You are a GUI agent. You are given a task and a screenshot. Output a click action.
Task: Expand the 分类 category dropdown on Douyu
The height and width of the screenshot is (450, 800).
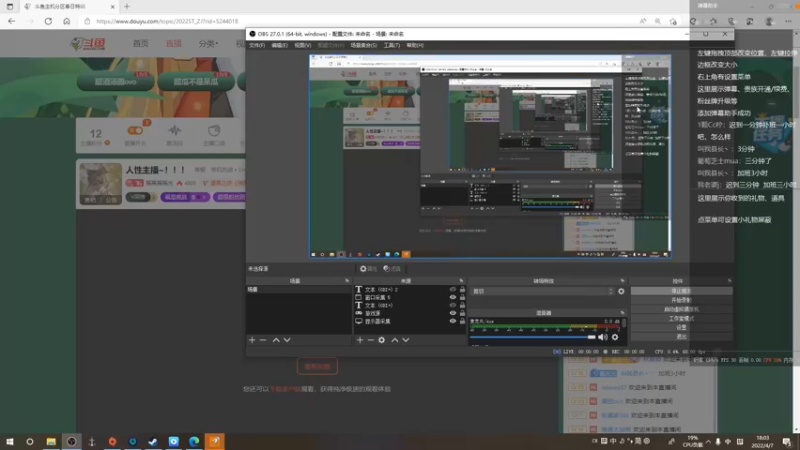click(208, 44)
